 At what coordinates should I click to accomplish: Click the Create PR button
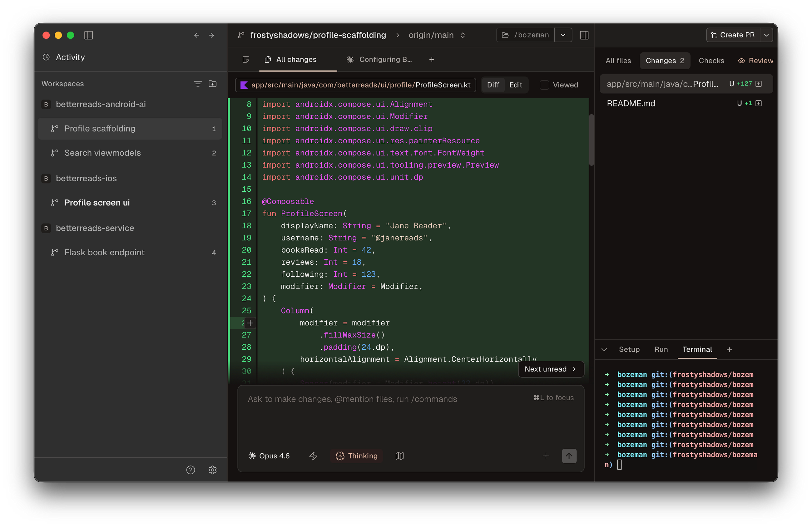pyautogui.click(x=733, y=35)
